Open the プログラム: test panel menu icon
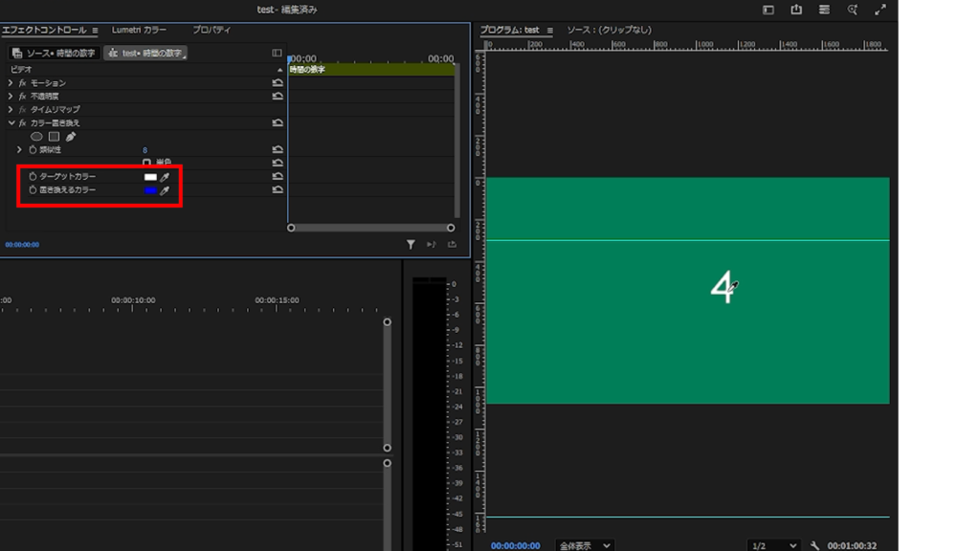The image size is (980, 551). click(x=550, y=30)
